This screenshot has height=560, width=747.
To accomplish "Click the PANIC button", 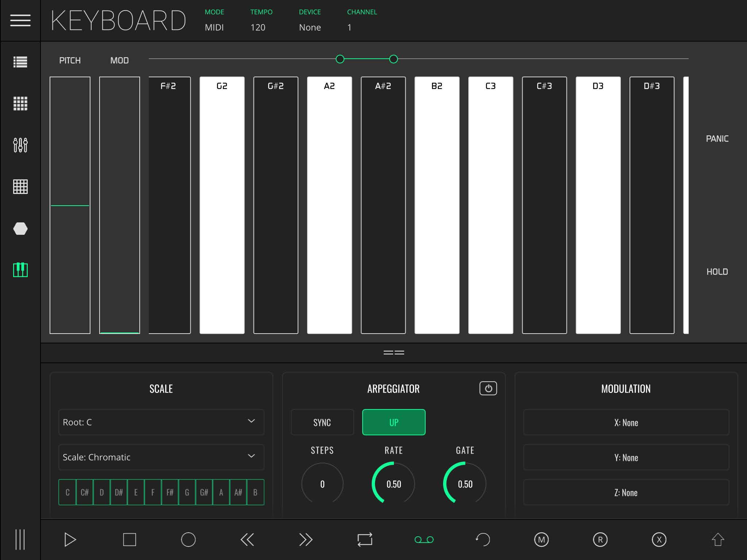I will 717,139.
